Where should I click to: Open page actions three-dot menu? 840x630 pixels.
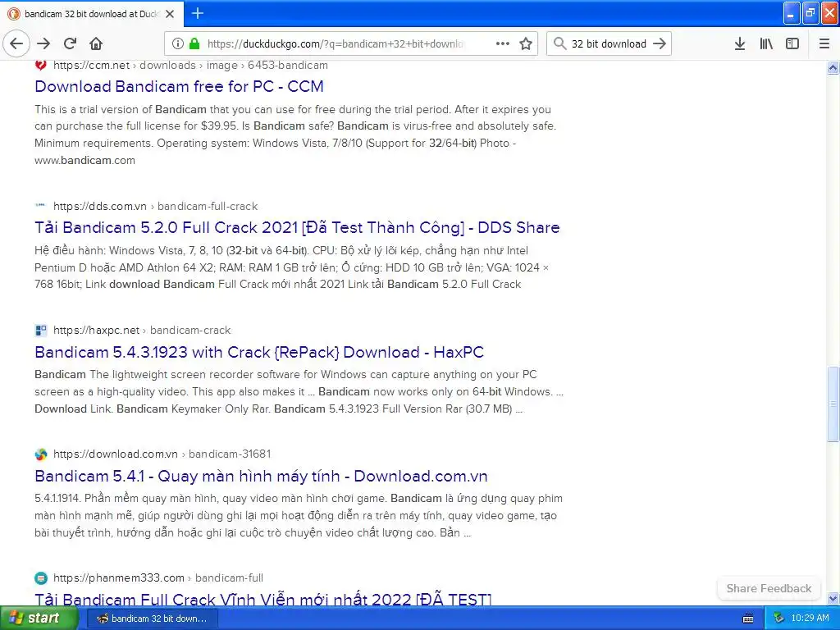click(x=503, y=43)
